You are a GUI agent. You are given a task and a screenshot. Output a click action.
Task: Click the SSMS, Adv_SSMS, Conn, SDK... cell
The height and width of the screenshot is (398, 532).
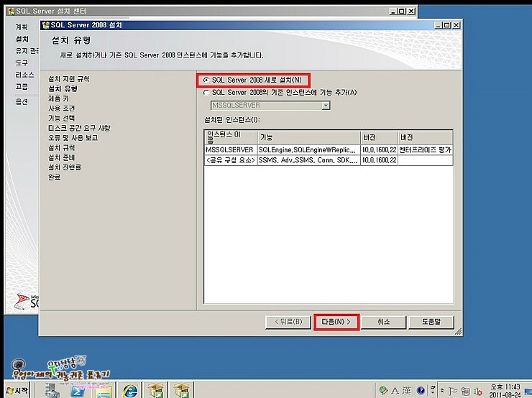pyautogui.click(x=308, y=160)
